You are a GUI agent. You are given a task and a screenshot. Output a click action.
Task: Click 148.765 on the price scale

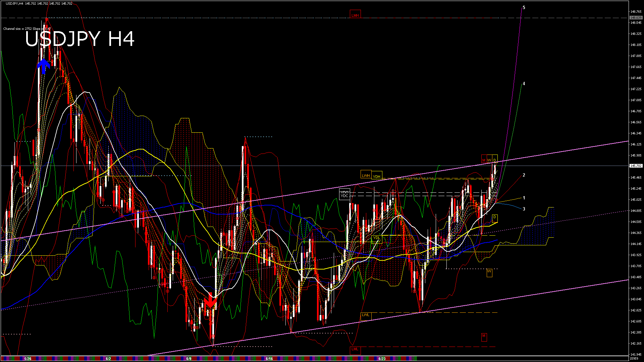pos(636,12)
